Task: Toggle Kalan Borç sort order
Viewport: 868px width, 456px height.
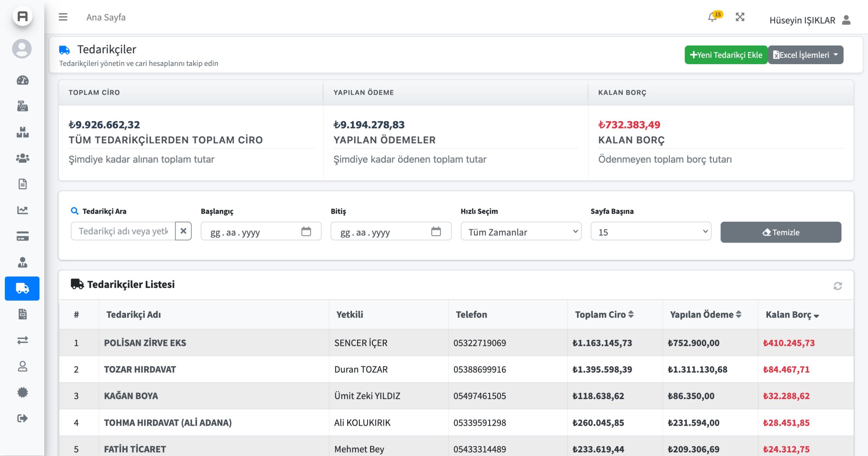Action: coord(792,315)
